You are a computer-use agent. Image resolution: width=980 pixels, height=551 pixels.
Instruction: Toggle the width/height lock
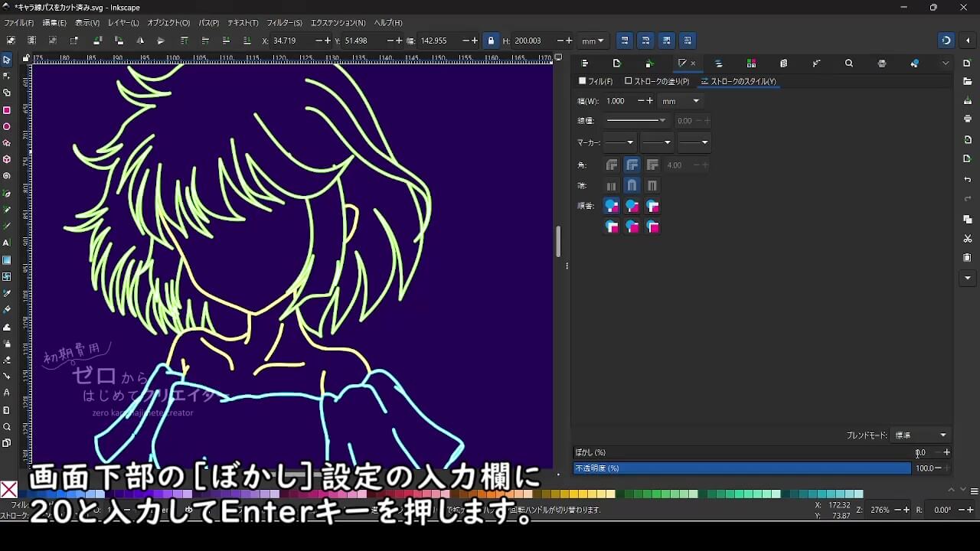(491, 41)
